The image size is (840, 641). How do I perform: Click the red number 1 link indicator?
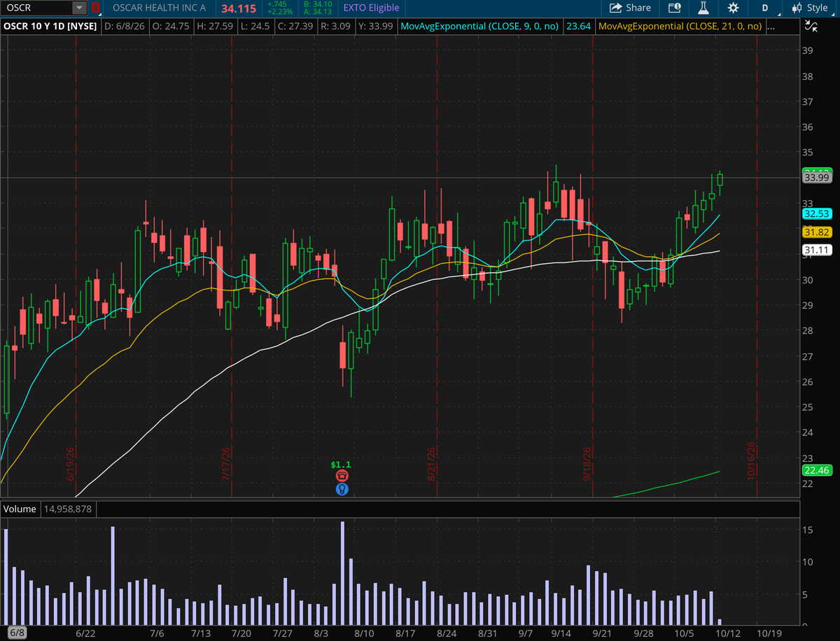95,8
